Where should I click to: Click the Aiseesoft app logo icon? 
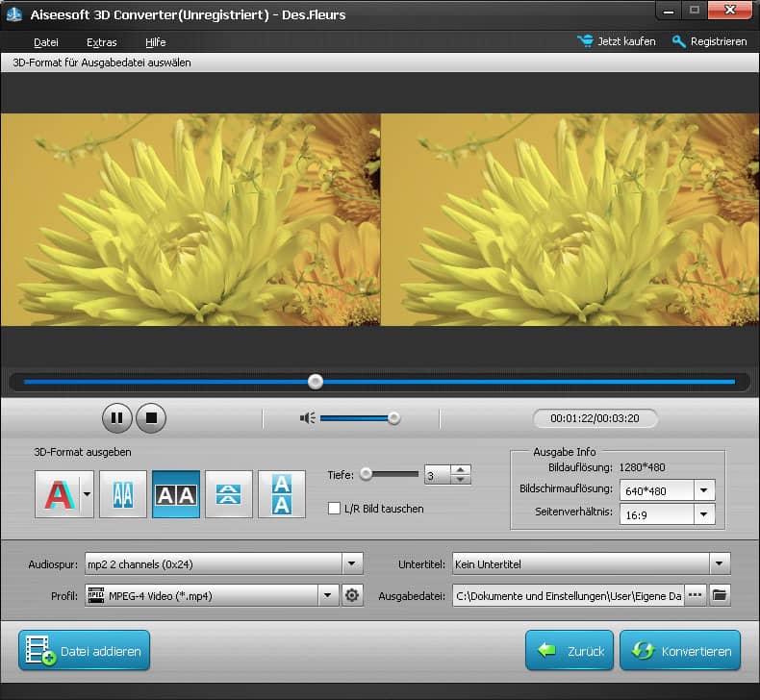click(x=14, y=14)
